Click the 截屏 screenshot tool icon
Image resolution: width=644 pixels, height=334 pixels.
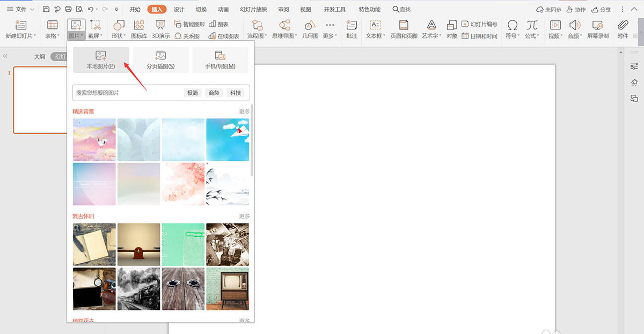96,25
